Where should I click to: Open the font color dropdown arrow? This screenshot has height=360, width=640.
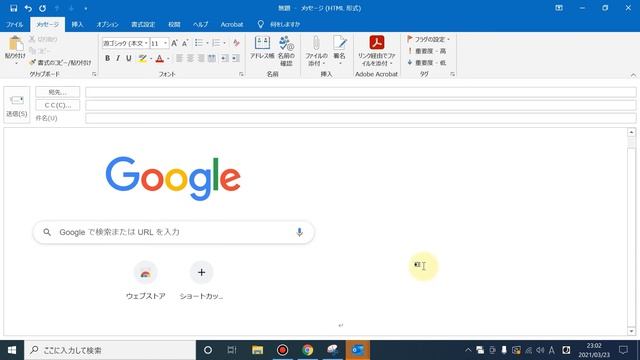[x=168, y=59]
